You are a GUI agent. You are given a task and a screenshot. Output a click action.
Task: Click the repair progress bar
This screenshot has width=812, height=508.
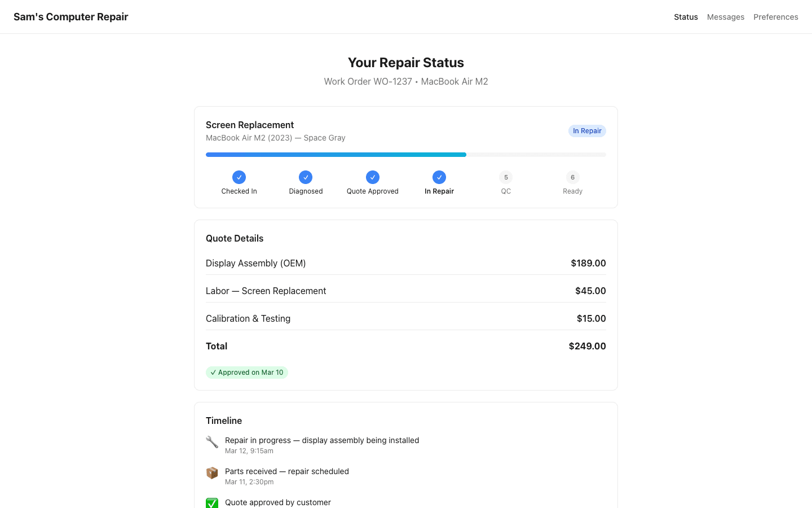coord(406,154)
